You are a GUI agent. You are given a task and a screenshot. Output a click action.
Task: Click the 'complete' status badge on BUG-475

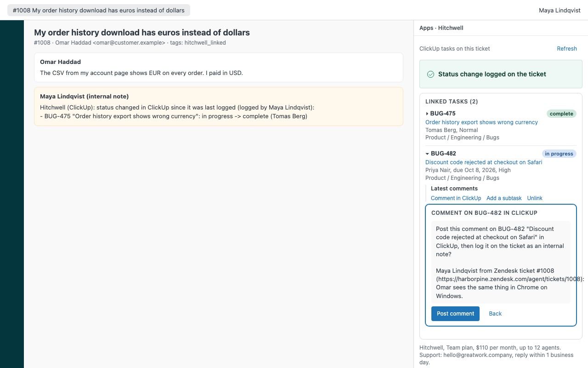pos(561,114)
